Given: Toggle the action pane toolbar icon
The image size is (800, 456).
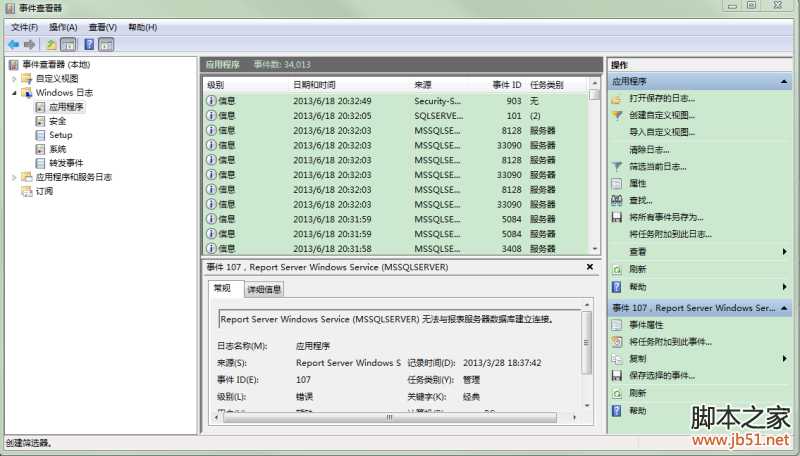Looking at the screenshot, I should coord(106,45).
